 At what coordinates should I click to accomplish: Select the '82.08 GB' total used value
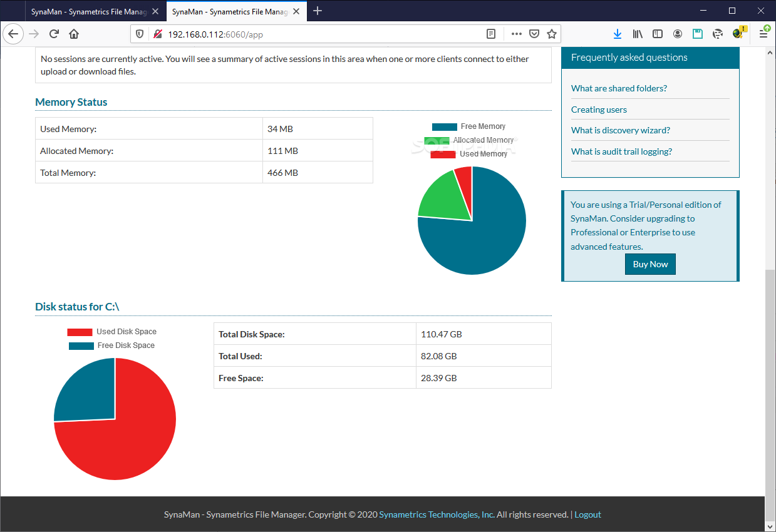tap(439, 356)
